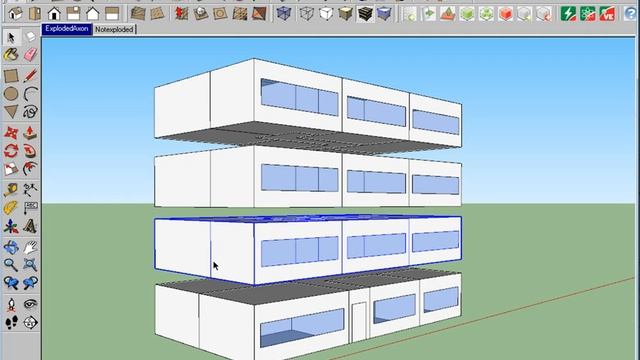The image size is (640, 360).
Task: Select the Line pencil tool
Action: coord(30,76)
